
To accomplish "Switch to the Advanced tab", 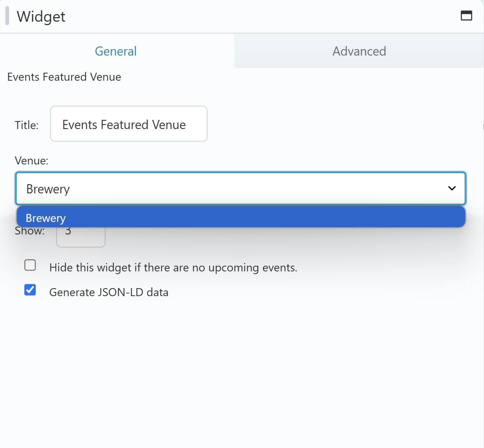I will click(x=359, y=51).
